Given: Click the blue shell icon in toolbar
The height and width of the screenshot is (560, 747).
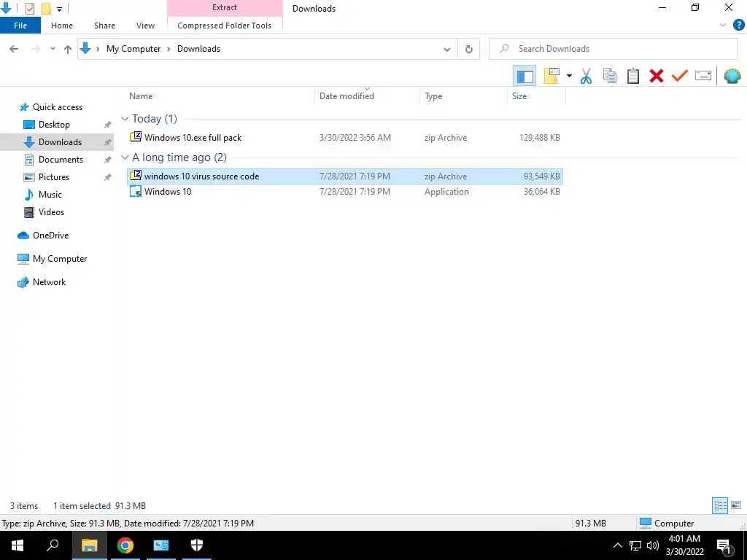Looking at the screenshot, I should click(732, 76).
